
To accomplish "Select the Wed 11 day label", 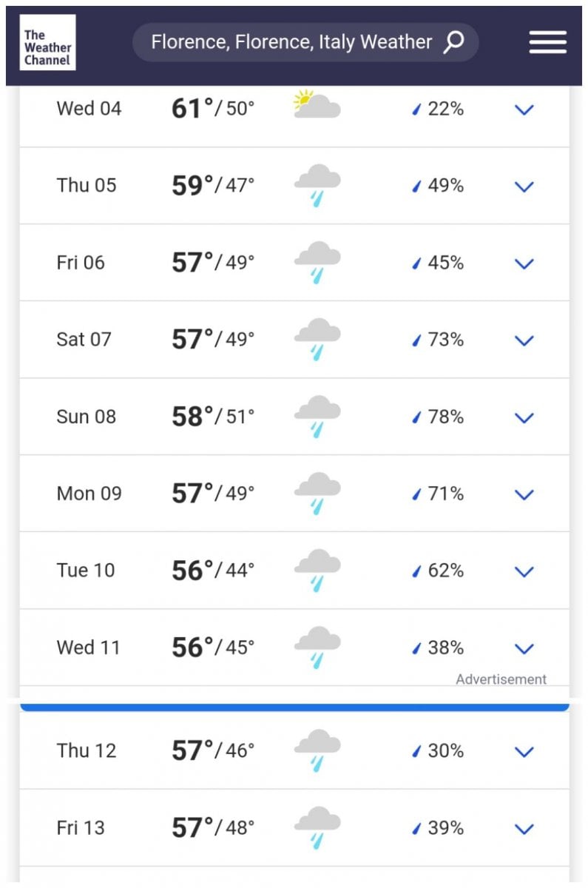I will click(88, 647).
